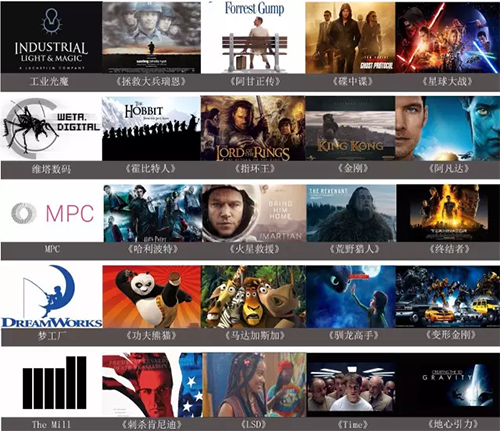Open the King Kong poster
Screen dimensions: 500x431
pos(350,129)
